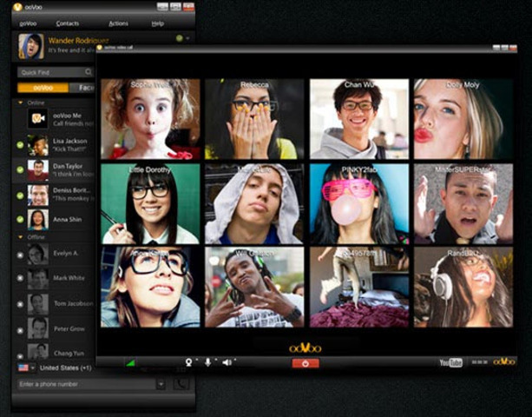Click PINKY2fab's video tile
The height and width of the screenshot is (417, 532).
[359, 204]
